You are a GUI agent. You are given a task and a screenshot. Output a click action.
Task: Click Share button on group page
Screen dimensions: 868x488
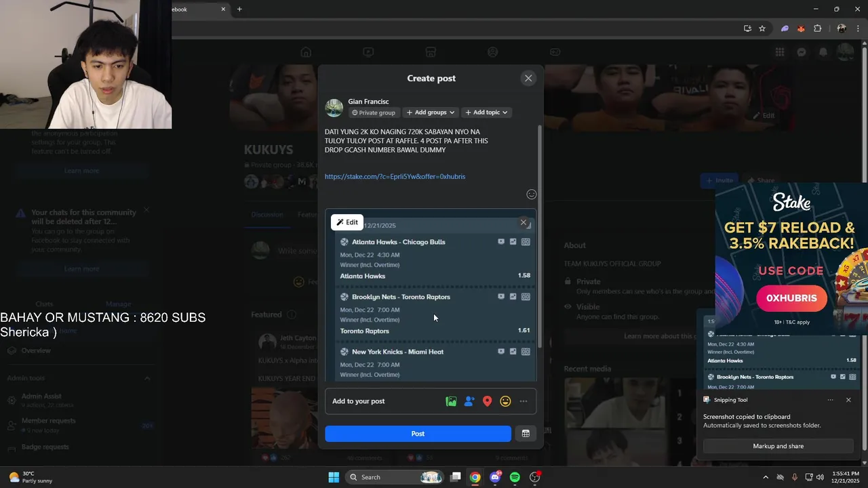click(x=760, y=180)
